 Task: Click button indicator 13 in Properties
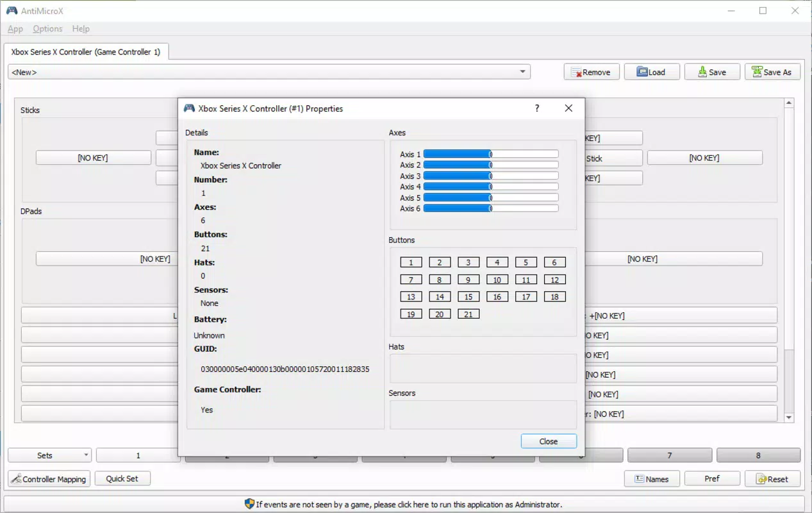coord(411,297)
